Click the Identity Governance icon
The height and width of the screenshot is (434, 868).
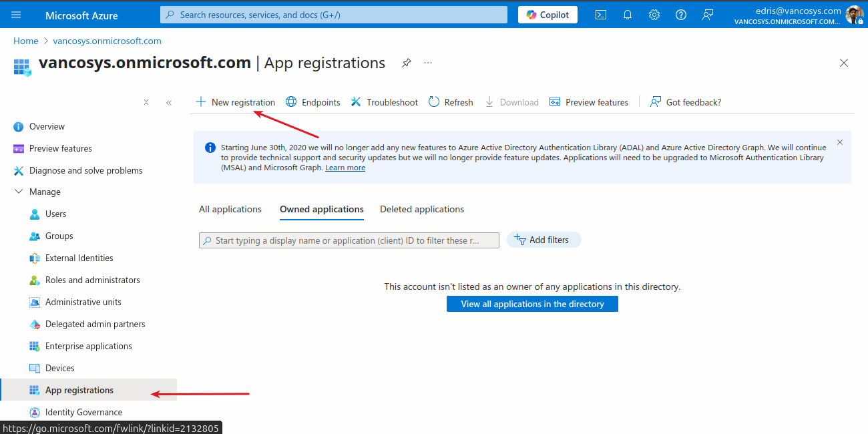point(35,413)
